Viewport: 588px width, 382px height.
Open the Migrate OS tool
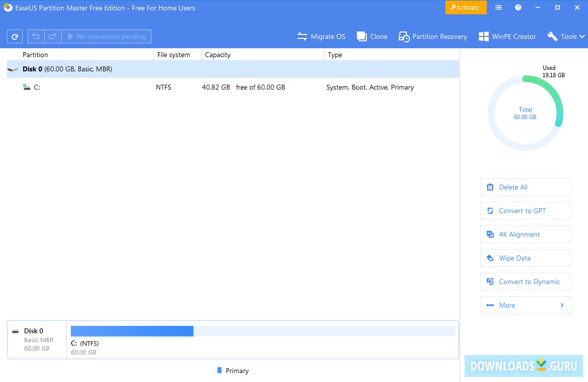(x=321, y=36)
